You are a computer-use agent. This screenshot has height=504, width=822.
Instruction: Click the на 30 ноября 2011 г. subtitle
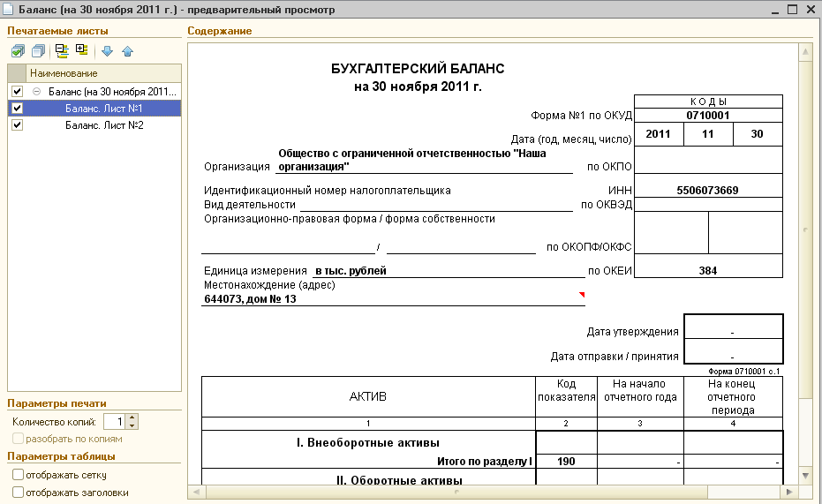coord(418,87)
